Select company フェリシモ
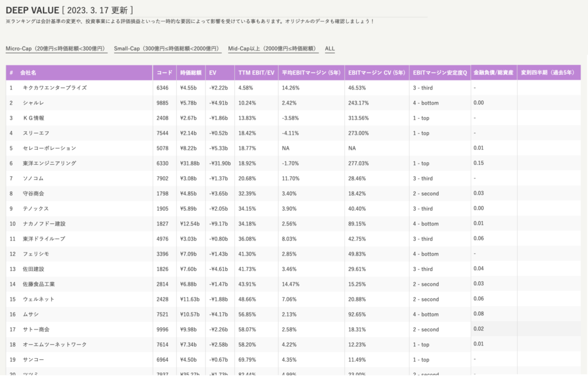The height and width of the screenshot is (380, 588). click(36, 254)
